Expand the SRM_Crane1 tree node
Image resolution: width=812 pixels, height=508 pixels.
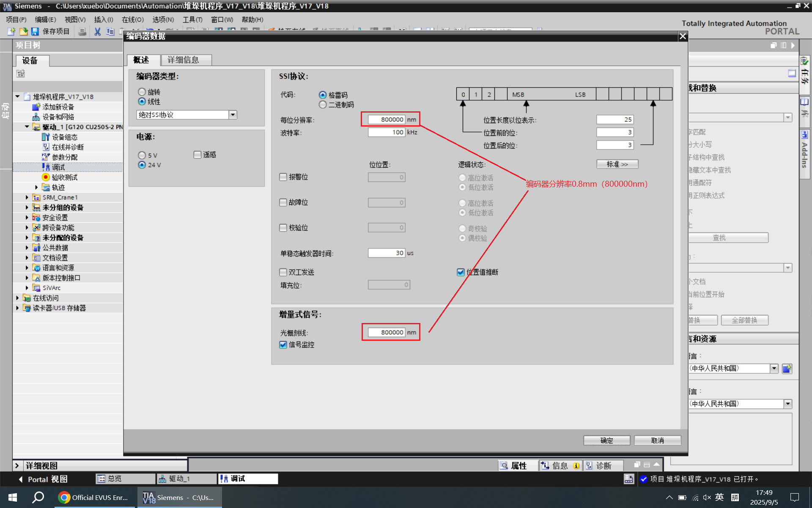coord(27,197)
